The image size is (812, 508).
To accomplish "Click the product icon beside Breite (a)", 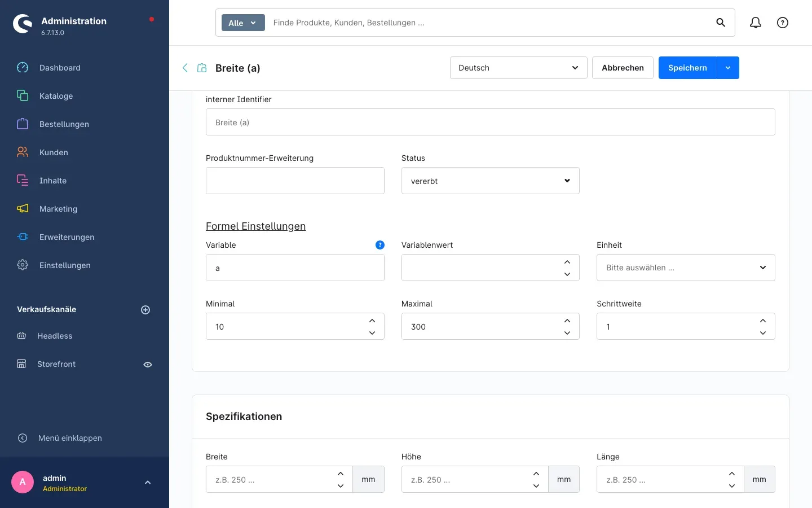I will point(202,68).
